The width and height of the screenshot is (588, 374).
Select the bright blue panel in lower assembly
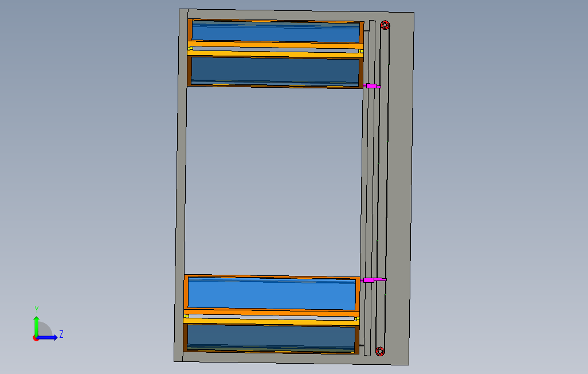(x=272, y=294)
